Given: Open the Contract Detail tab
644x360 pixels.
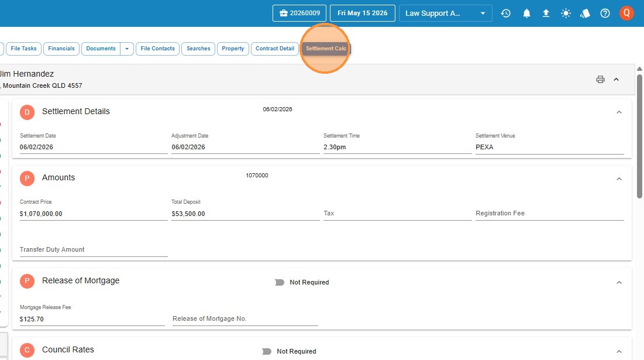Looking at the screenshot, I should coord(275,49).
